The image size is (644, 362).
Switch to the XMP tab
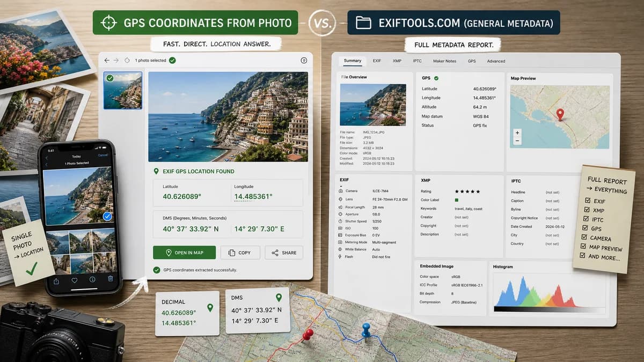[397, 61]
